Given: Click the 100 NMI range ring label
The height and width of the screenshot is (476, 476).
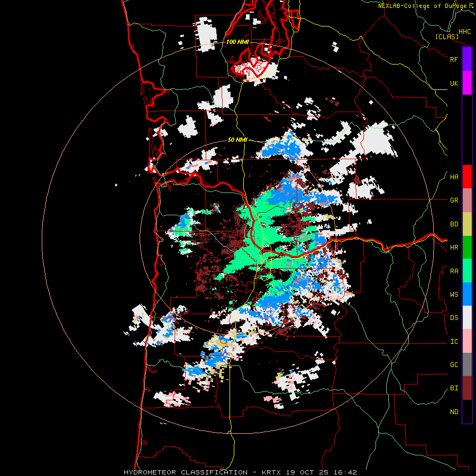Looking at the screenshot, I should [x=237, y=42].
